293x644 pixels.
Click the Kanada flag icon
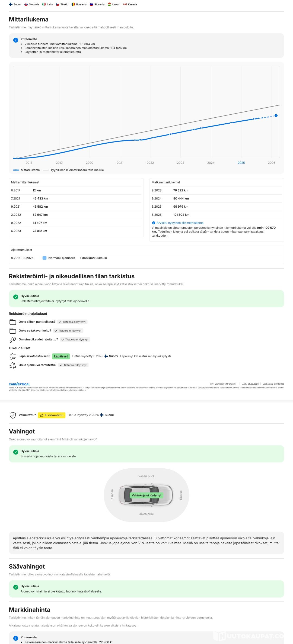coord(125,4)
